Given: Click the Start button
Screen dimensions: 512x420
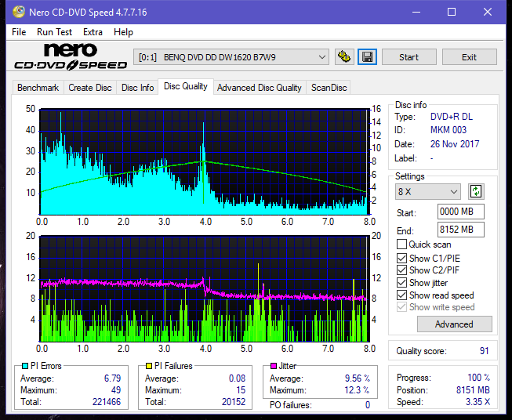Looking at the screenshot, I should (409, 57).
